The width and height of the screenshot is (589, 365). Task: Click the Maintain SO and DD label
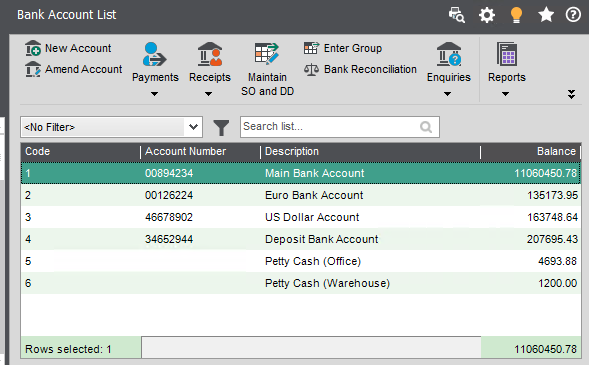point(267,84)
